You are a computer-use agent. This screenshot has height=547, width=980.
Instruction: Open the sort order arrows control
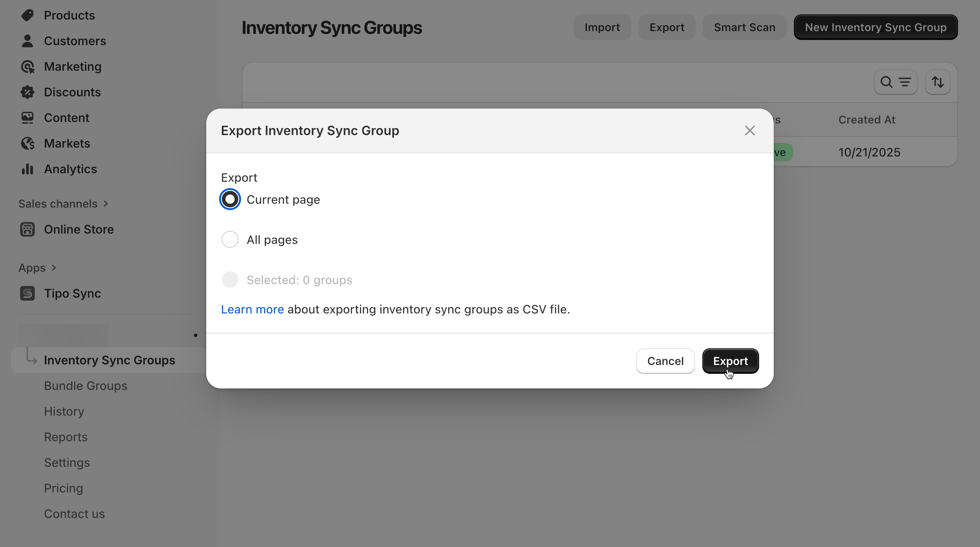[x=937, y=82]
